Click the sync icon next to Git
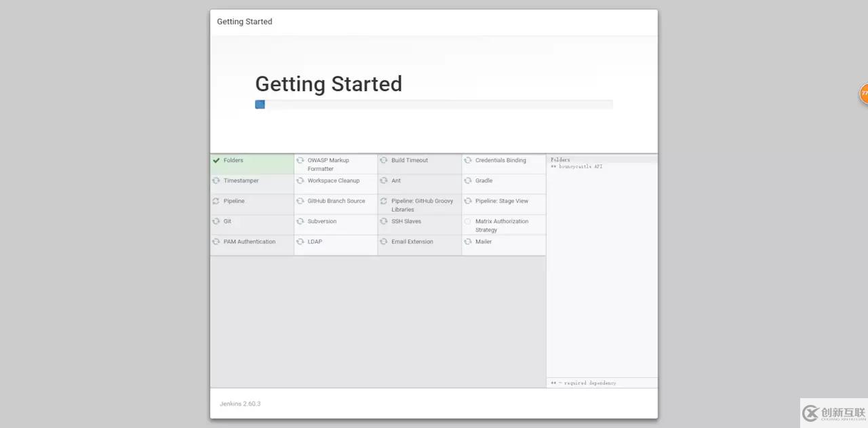868x428 pixels. pyautogui.click(x=216, y=222)
